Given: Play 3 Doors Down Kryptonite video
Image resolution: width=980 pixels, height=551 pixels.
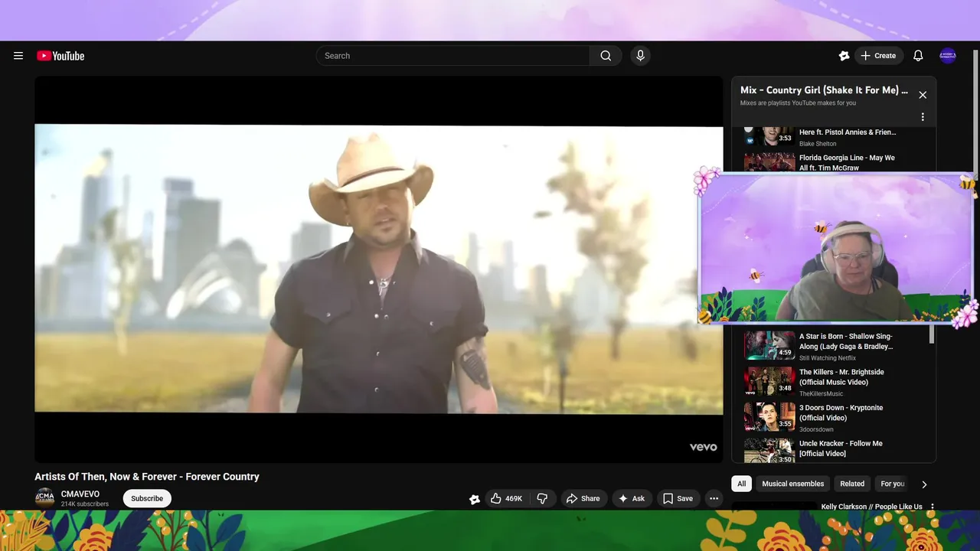Looking at the screenshot, I should click(x=841, y=412).
